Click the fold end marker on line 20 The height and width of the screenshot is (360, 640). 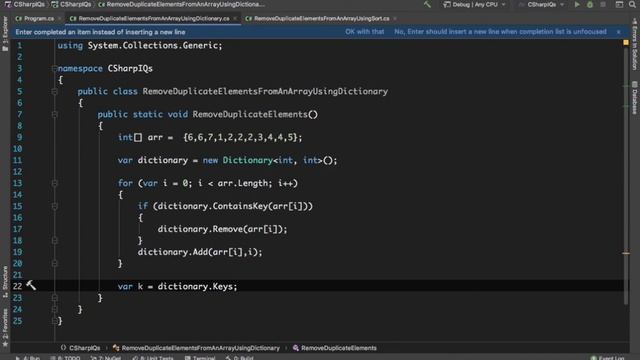pyautogui.click(x=54, y=263)
